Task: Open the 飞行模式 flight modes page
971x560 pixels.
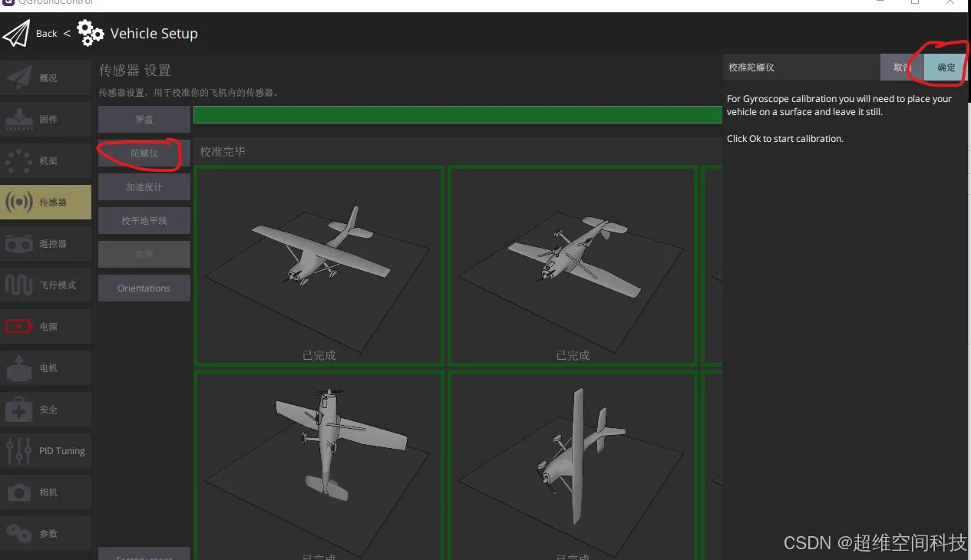Action: click(x=46, y=285)
